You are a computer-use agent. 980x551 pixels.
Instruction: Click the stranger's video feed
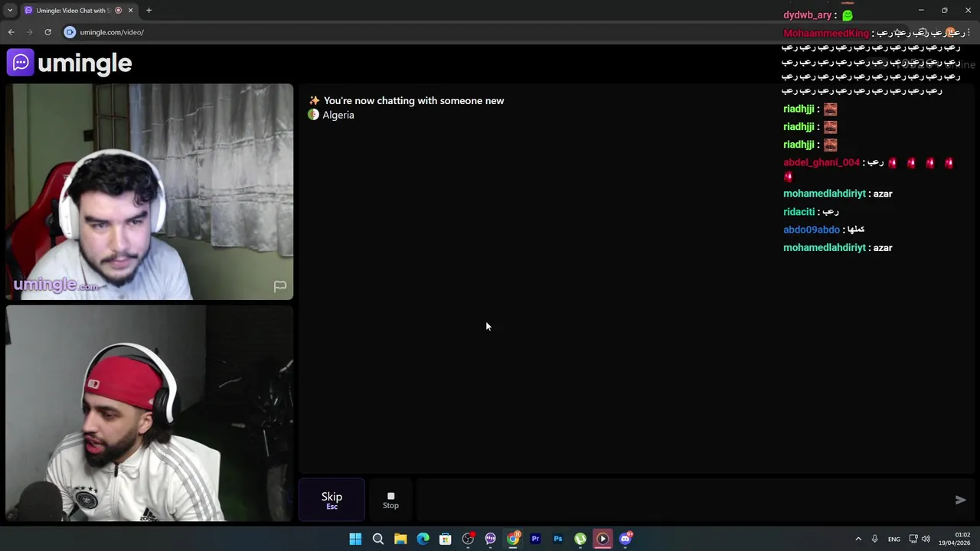tap(149, 191)
